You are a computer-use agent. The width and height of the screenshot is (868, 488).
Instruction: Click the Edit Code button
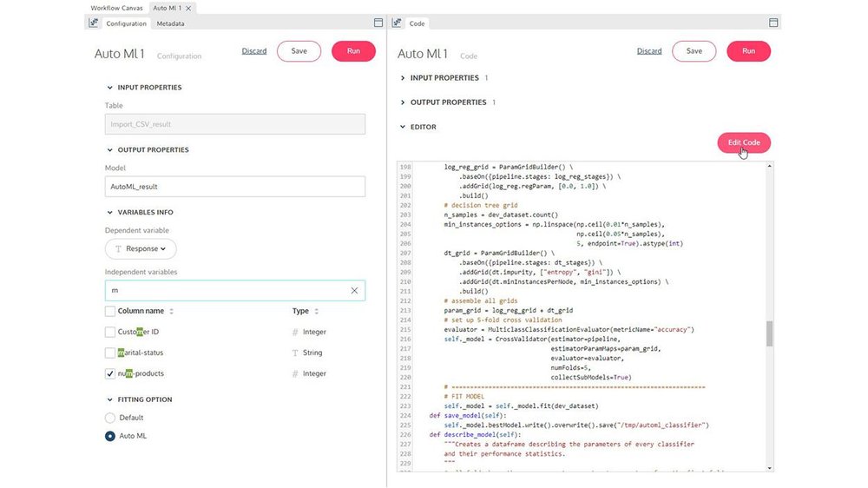point(744,142)
